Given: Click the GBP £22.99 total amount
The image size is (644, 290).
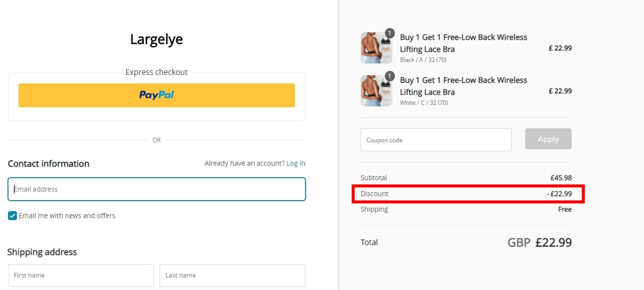Looking at the screenshot, I should (539, 243).
